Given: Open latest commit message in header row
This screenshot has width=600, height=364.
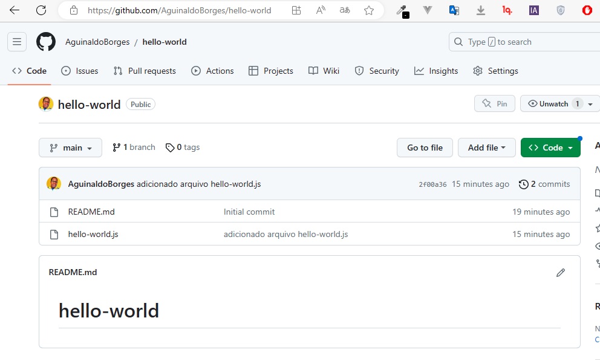Looking at the screenshot, I should point(198,184).
